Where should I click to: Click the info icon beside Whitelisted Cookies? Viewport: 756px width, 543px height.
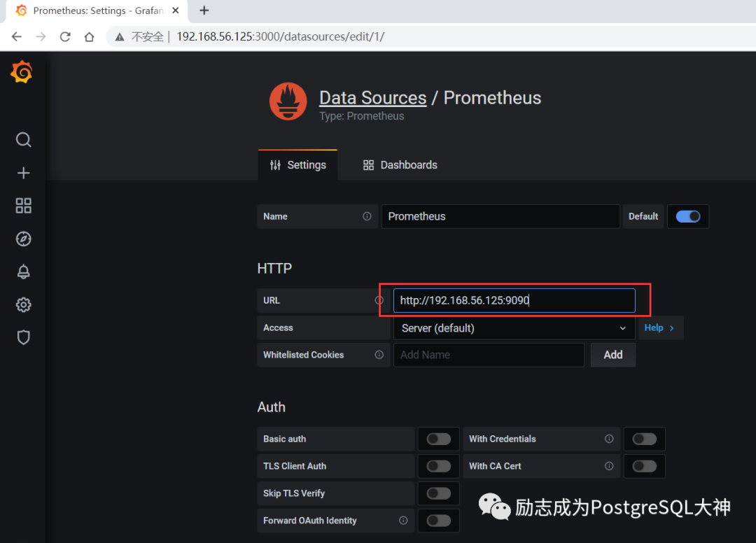click(x=379, y=355)
